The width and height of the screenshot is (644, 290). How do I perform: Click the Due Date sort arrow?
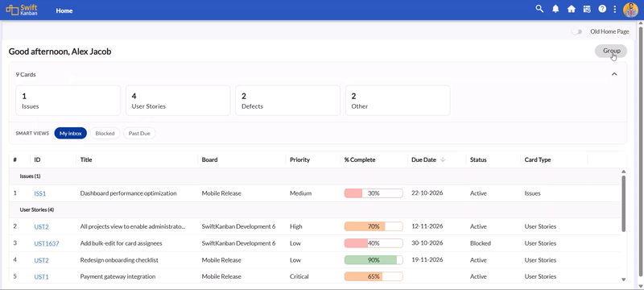[443, 159]
